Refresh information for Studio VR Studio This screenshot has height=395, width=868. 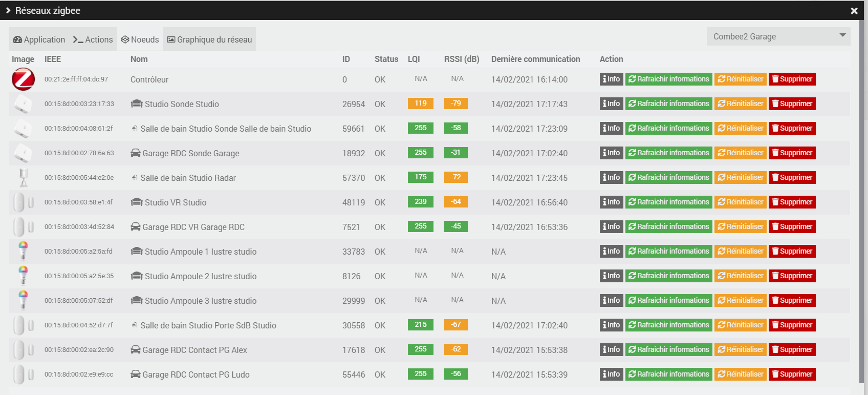pos(669,202)
